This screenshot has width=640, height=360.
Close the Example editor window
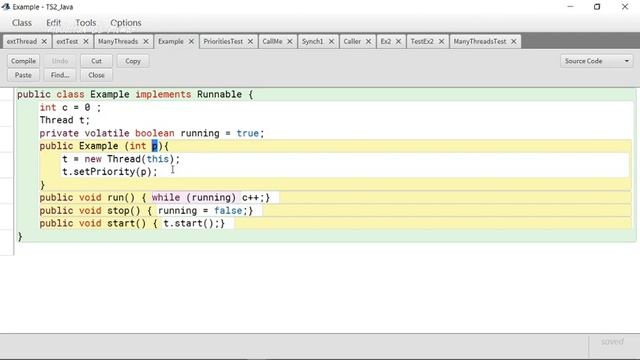pos(624,7)
